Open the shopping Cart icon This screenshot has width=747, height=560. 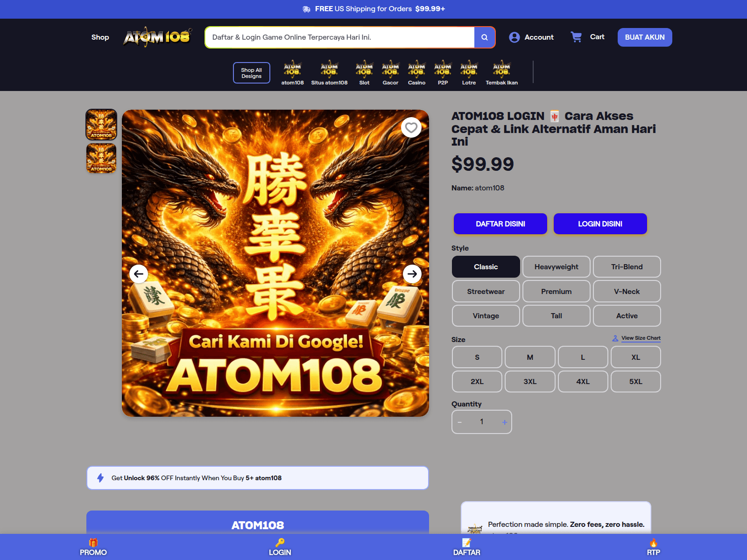(577, 37)
